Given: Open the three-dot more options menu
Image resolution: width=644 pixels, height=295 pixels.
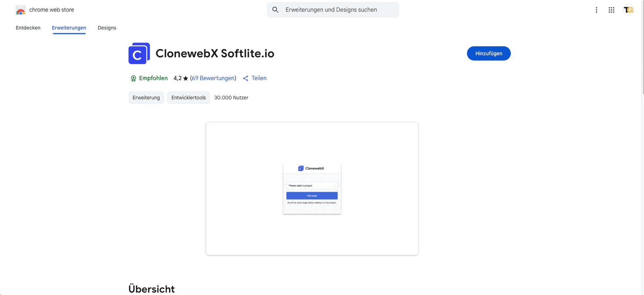Looking at the screenshot, I should tap(596, 10).
